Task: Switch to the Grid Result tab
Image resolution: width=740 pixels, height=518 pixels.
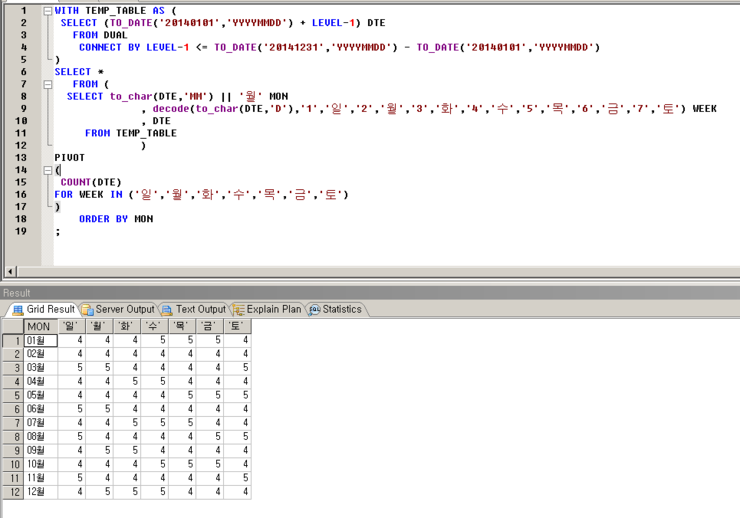Action: point(43,310)
